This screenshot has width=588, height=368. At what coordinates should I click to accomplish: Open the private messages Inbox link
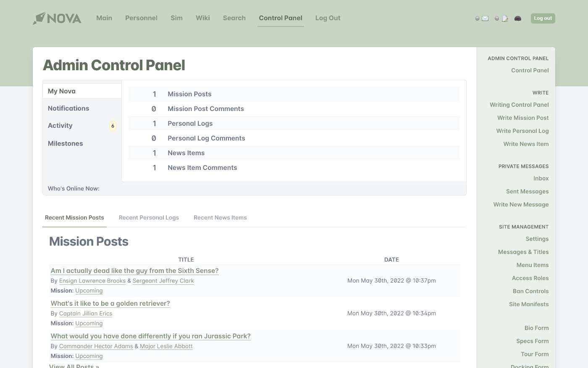pos(541,178)
